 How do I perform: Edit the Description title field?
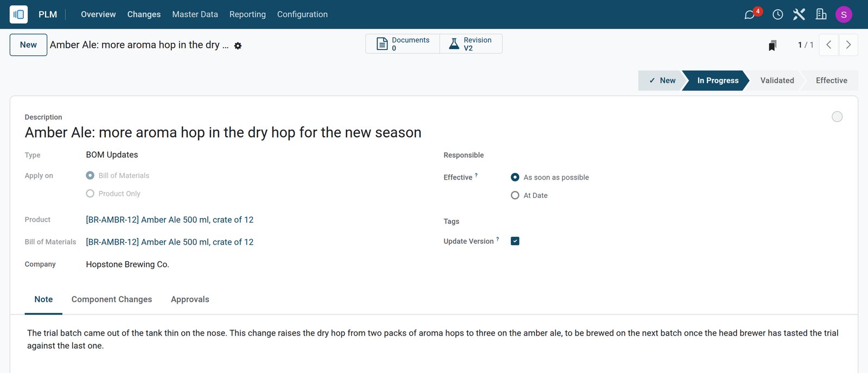point(223,132)
